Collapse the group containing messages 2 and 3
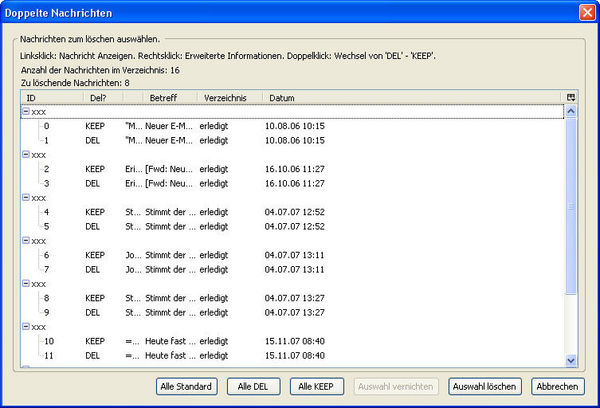Image resolution: width=600 pixels, height=408 pixels. pyautogui.click(x=26, y=154)
